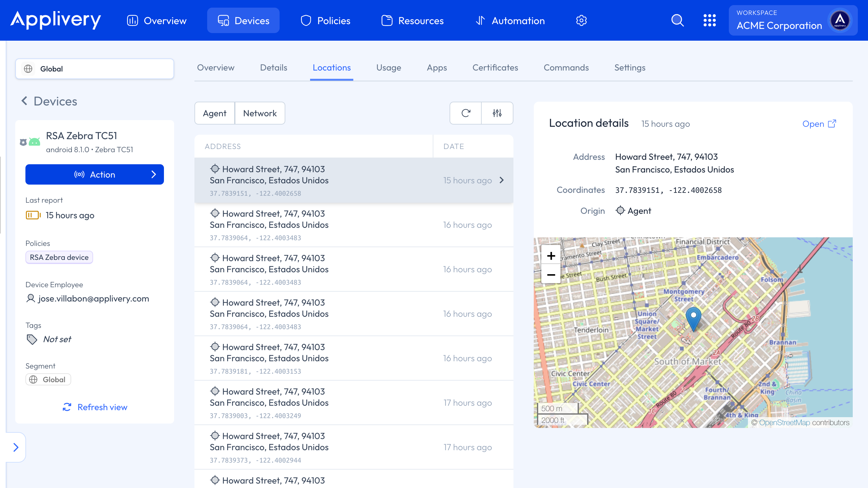
Task: Toggle the Agent location source filter
Action: (215, 113)
